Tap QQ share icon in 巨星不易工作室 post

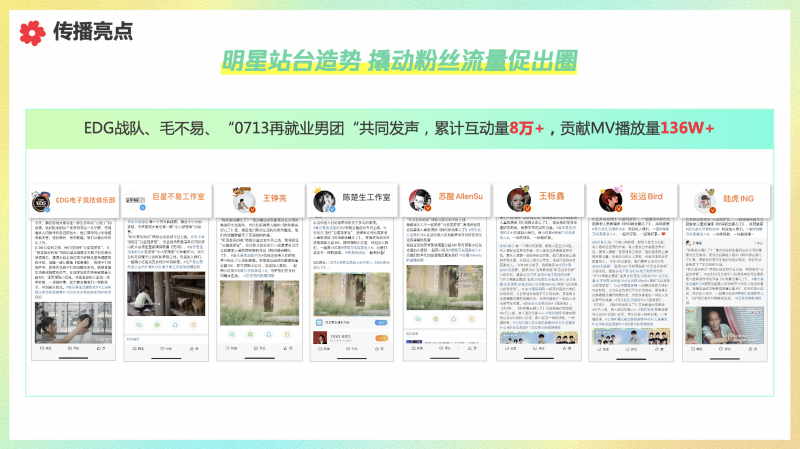[175, 325]
